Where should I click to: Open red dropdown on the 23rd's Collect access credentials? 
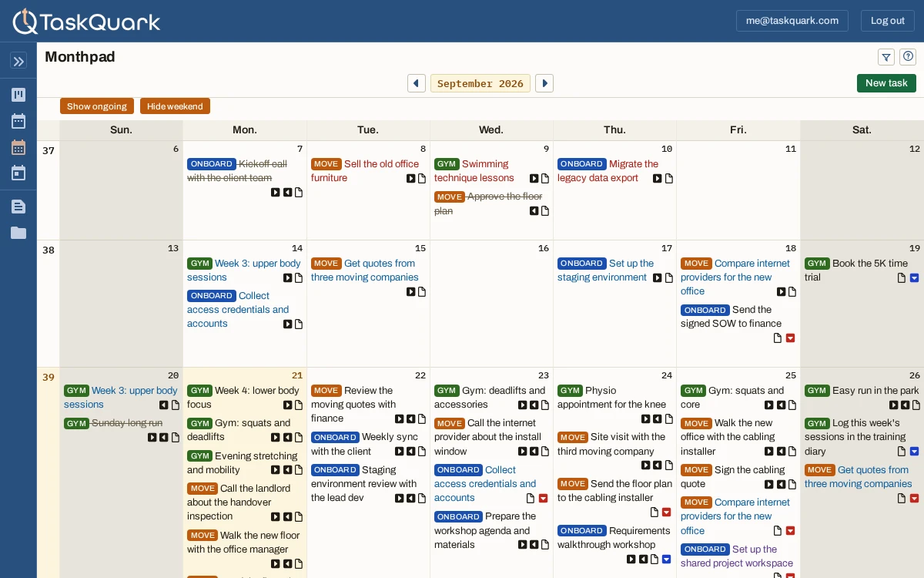click(x=544, y=499)
